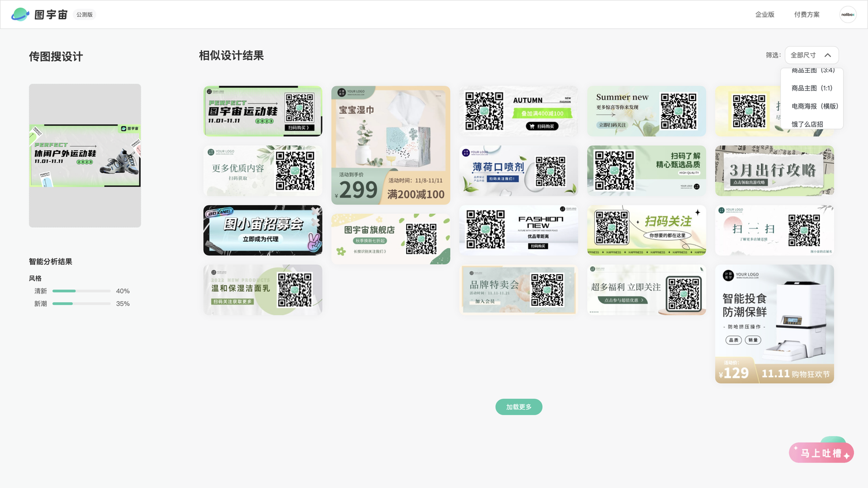Click the 智能分析结果 label
868x488 pixels.
[51, 261]
